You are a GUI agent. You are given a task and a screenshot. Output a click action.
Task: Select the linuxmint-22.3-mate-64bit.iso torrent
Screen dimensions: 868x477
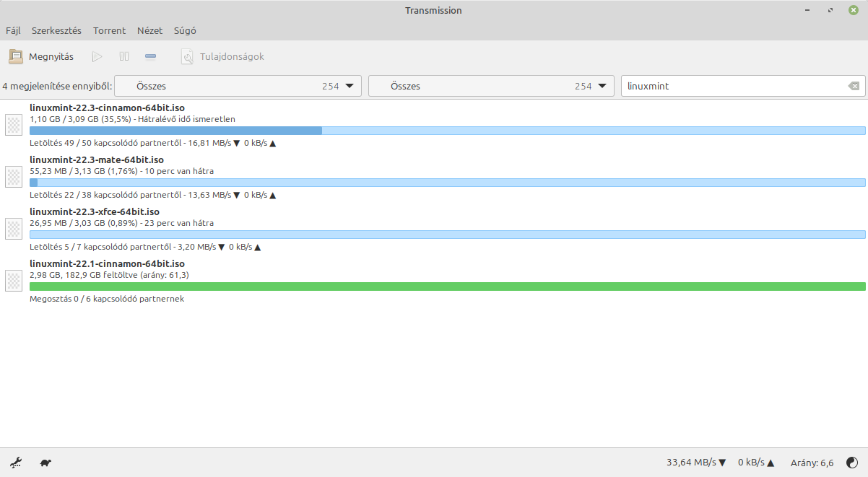tap(97, 160)
